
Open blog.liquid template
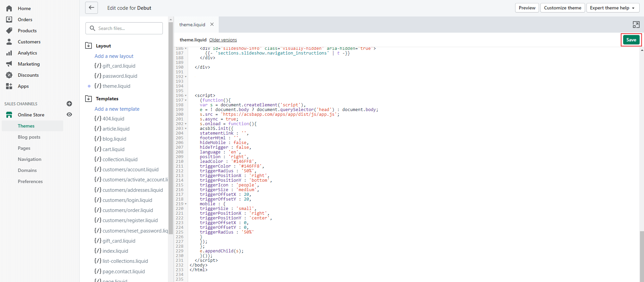click(x=110, y=139)
